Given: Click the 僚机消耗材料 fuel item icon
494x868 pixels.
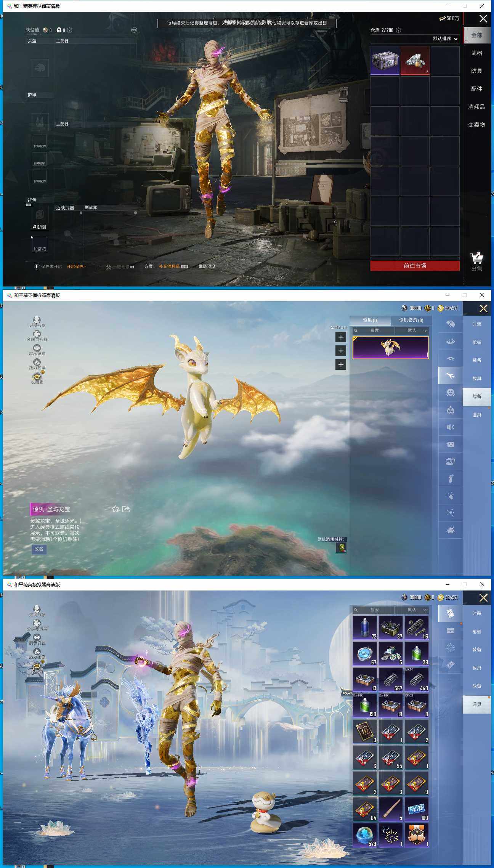Looking at the screenshot, I should click(x=341, y=548).
